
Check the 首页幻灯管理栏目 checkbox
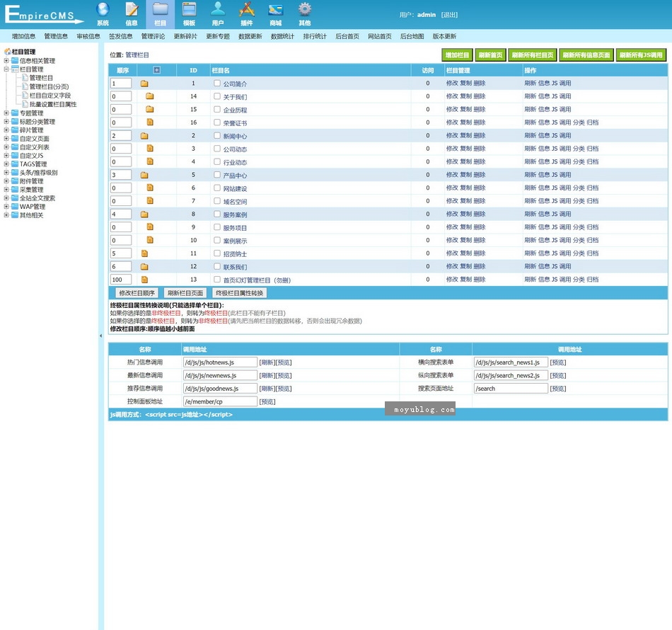click(217, 279)
